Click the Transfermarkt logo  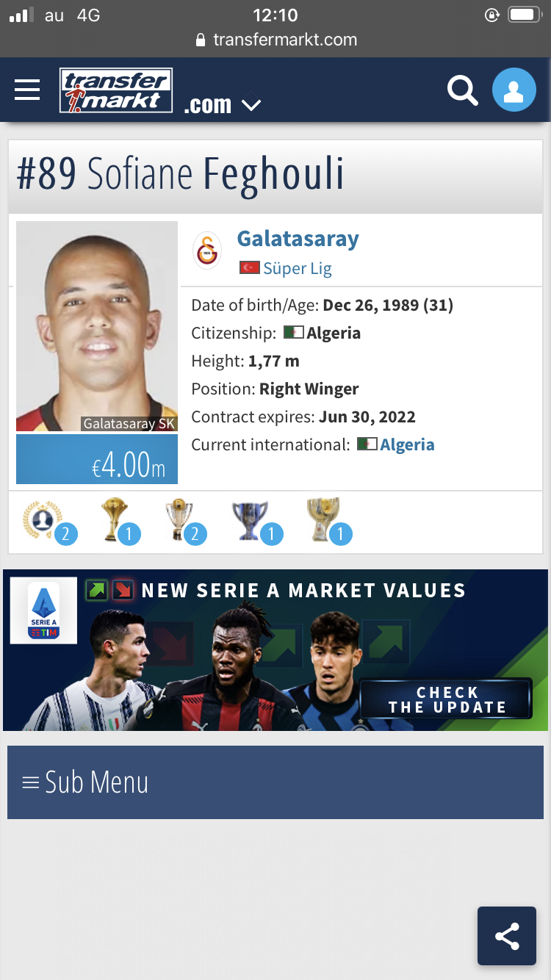coord(116,90)
